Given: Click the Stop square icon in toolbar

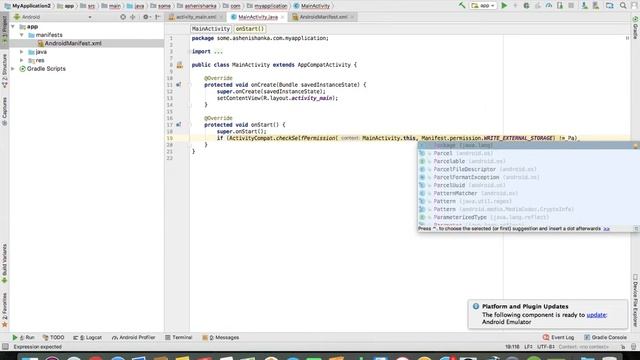Looking at the screenshot, I should coord(571,6).
